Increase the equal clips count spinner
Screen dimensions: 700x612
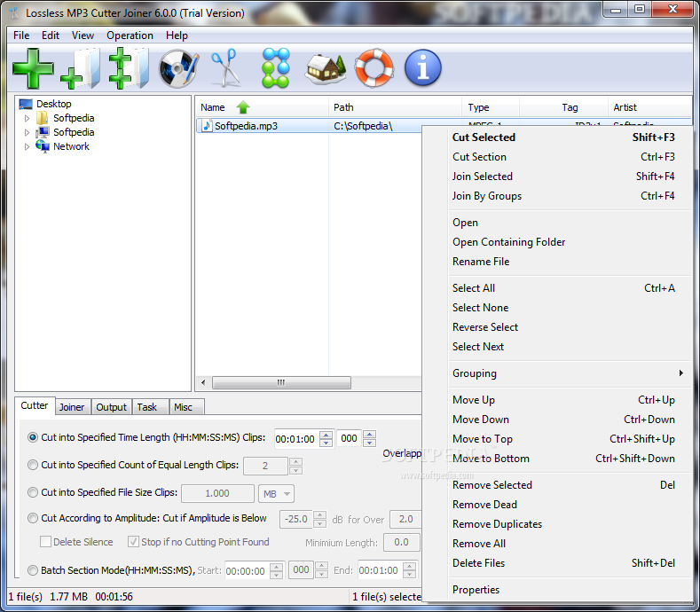(295, 461)
